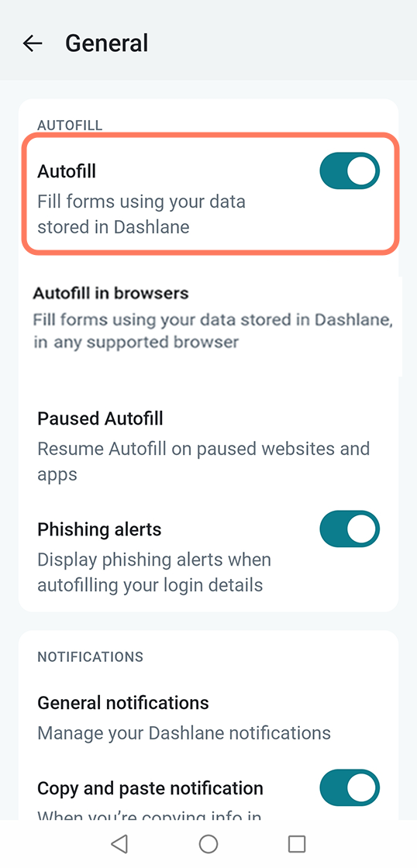The image size is (417, 868).
Task: Open the Paused Autofill setting
Action: [x=208, y=446]
